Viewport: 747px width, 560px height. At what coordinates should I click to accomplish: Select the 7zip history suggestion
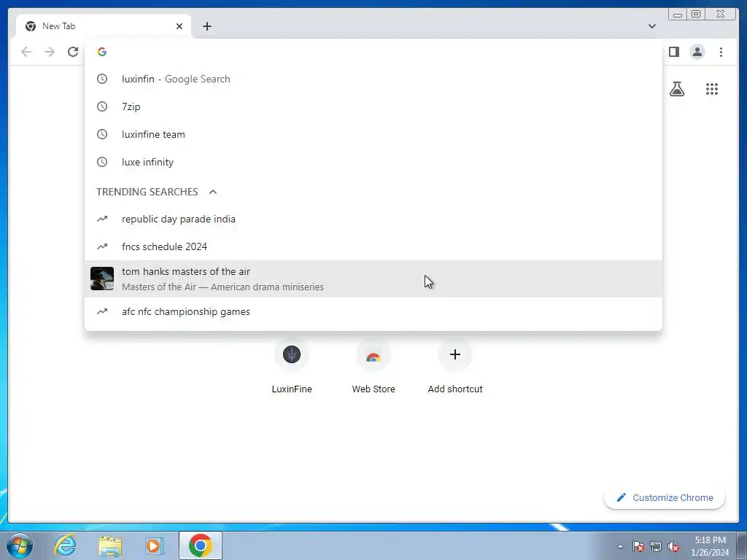373,106
